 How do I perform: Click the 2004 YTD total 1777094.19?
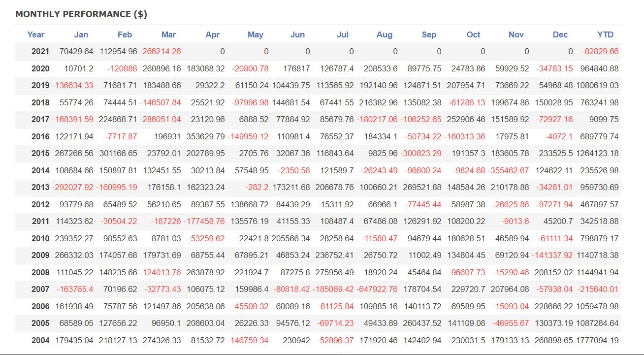597,340
